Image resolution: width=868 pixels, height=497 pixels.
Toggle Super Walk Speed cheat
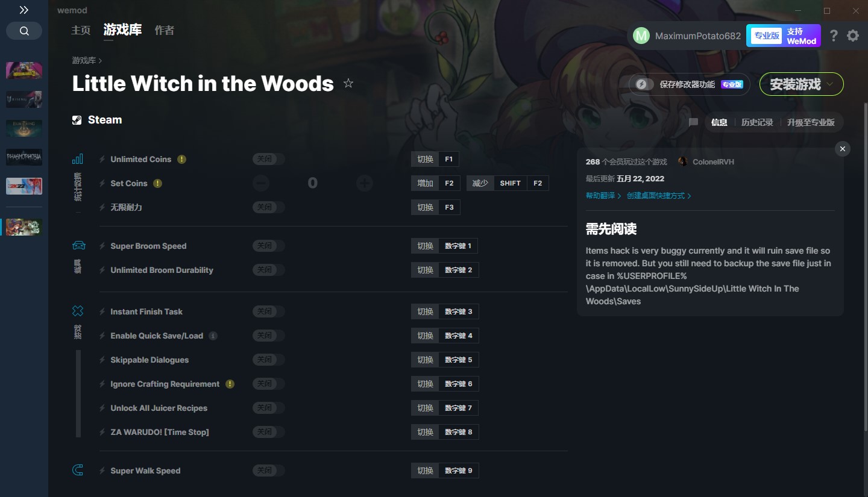point(268,470)
